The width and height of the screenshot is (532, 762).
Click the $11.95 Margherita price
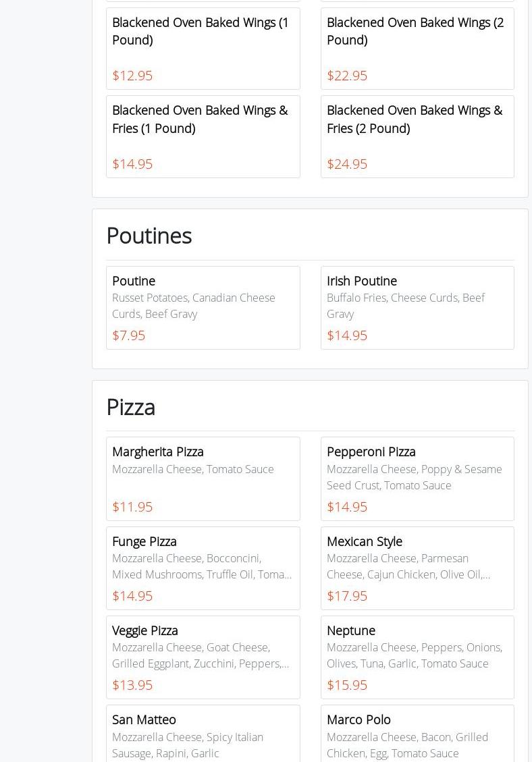click(132, 507)
